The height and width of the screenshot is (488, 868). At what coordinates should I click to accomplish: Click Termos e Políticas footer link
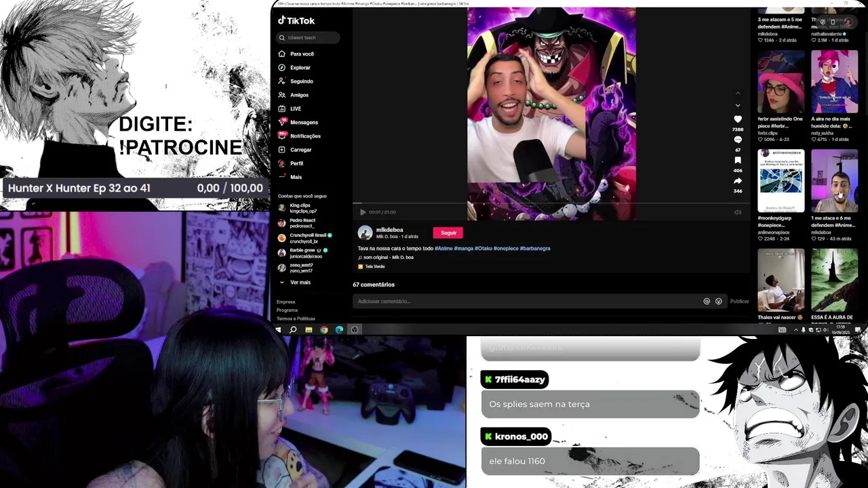click(296, 319)
